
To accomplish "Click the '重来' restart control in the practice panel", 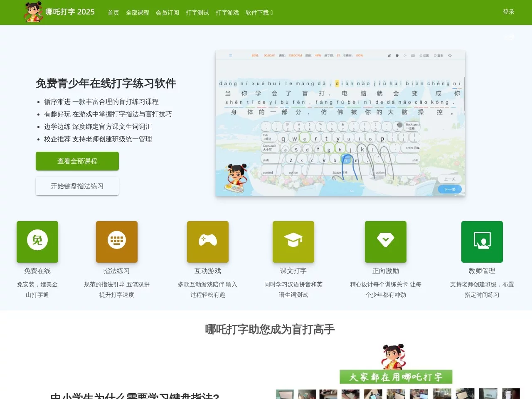I will click(x=438, y=55).
